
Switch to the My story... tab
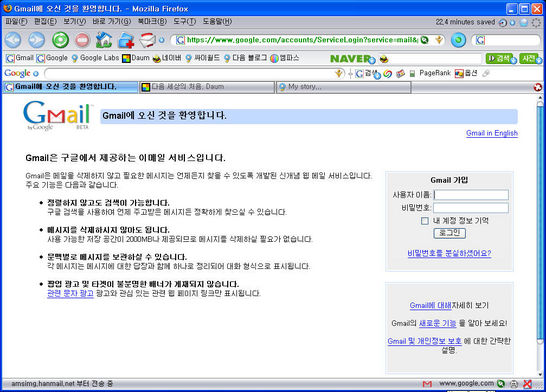tap(343, 87)
